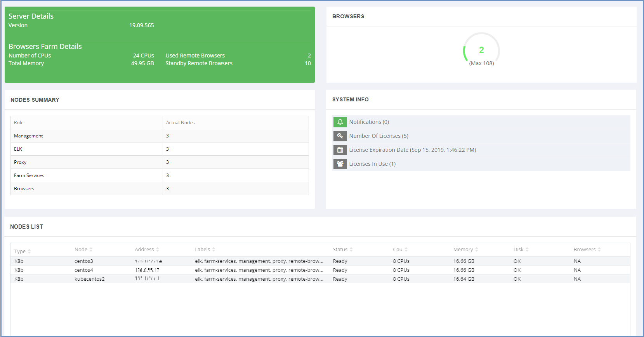Click the NODES LIST heading

pyautogui.click(x=27, y=227)
